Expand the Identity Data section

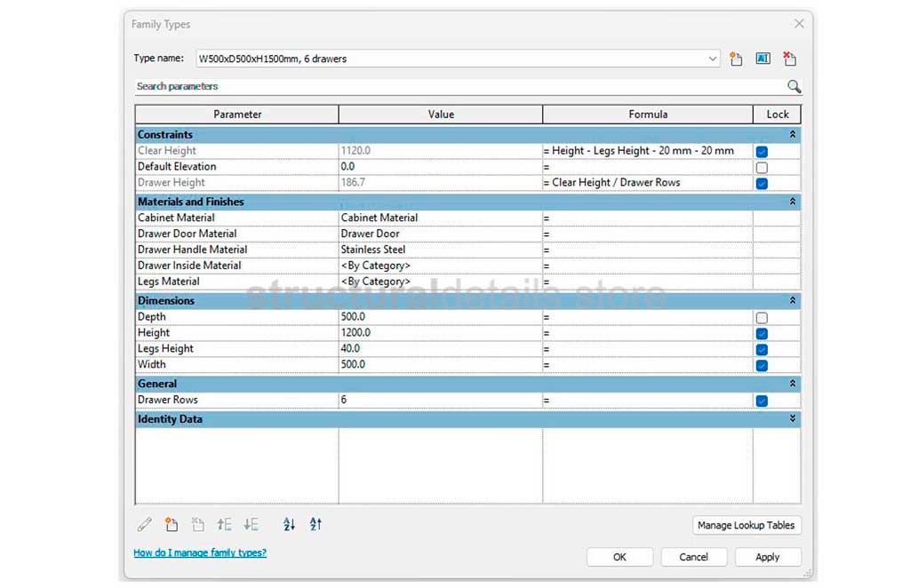(x=792, y=419)
